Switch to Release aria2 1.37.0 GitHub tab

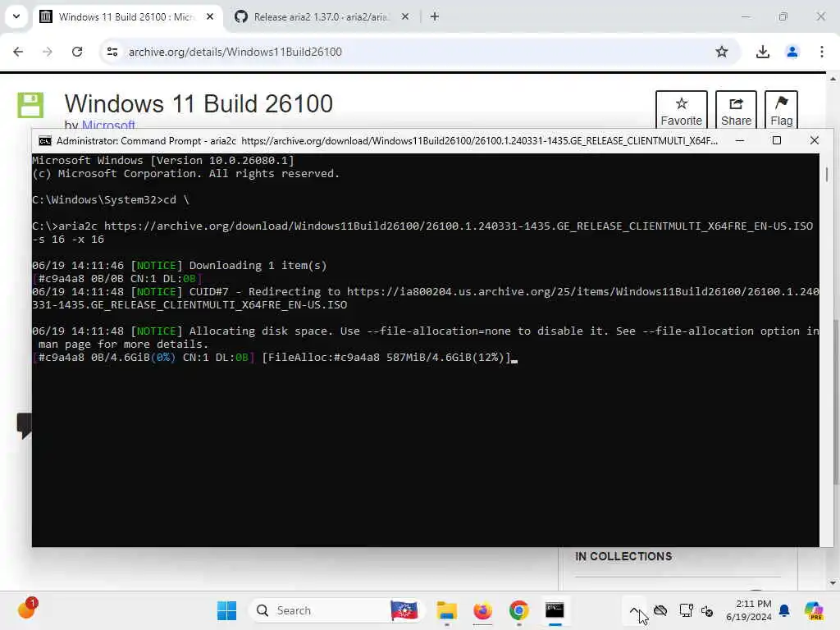pos(321,17)
